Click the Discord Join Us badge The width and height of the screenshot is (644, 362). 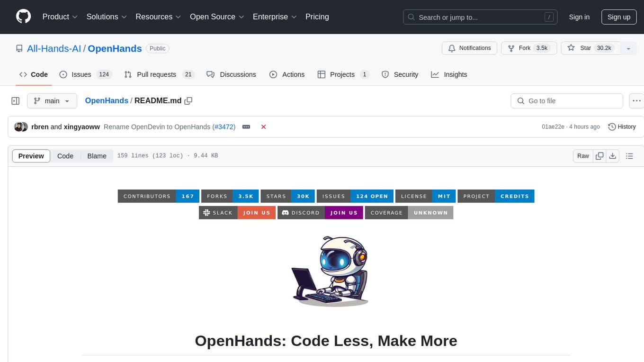(320, 213)
